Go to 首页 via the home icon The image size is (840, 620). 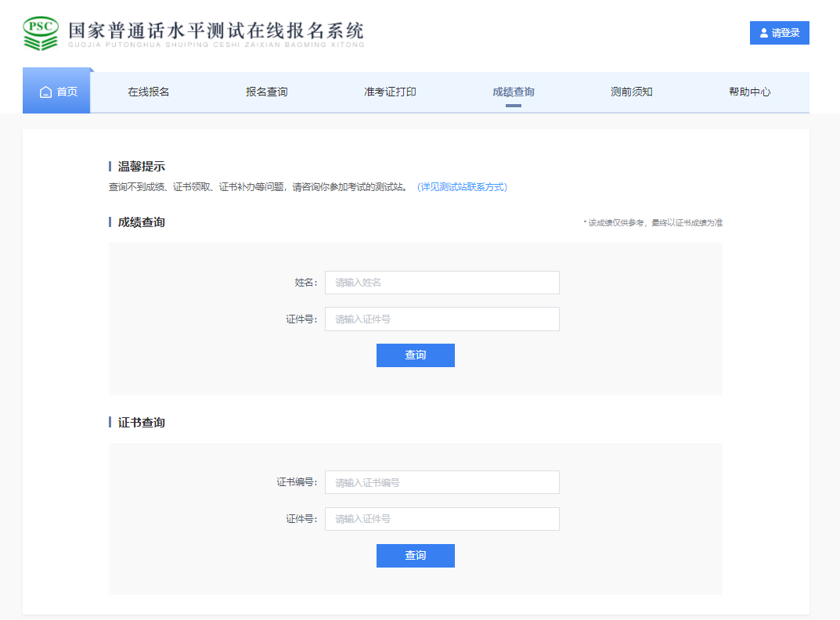(46, 92)
